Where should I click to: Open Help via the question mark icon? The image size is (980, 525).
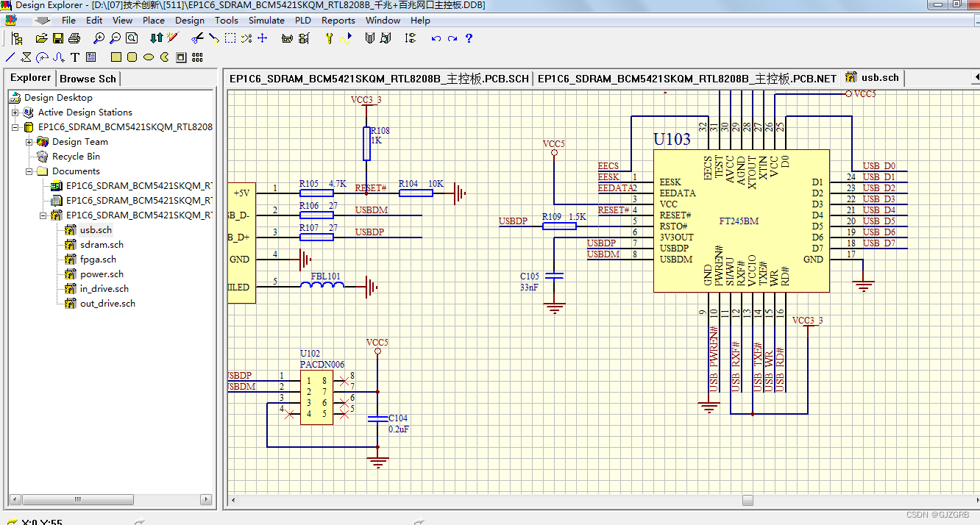click(x=468, y=37)
